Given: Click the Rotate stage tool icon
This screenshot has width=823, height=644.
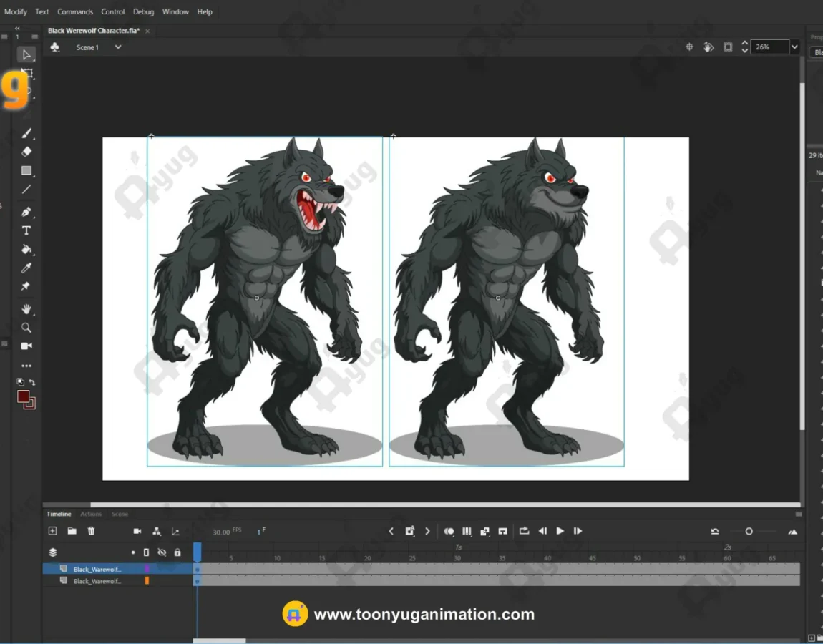Looking at the screenshot, I should pyautogui.click(x=708, y=47).
